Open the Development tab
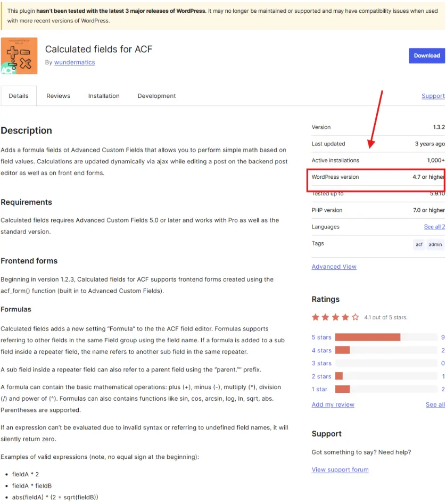Image resolution: width=446 pixels, height=504 pixels. (156, 96)
